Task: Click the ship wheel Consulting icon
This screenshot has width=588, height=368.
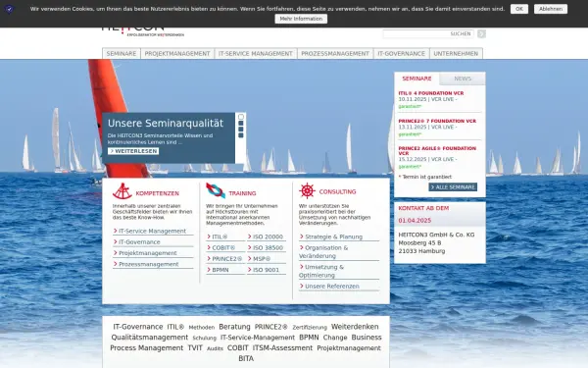Action: pyautogui.click(x=307, y=190)
